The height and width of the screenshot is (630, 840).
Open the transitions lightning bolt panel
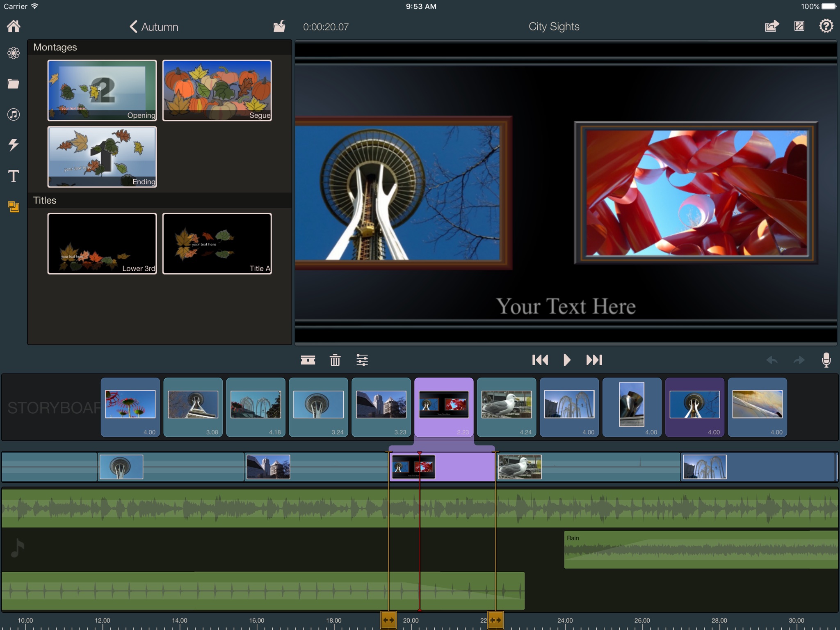click(x=14, y=145)
